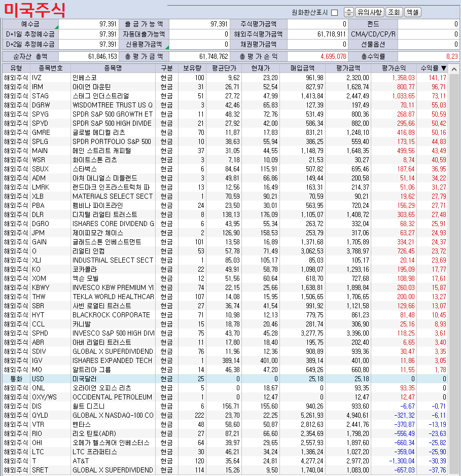Select the LMRK ticker cell

click(50, 187)
